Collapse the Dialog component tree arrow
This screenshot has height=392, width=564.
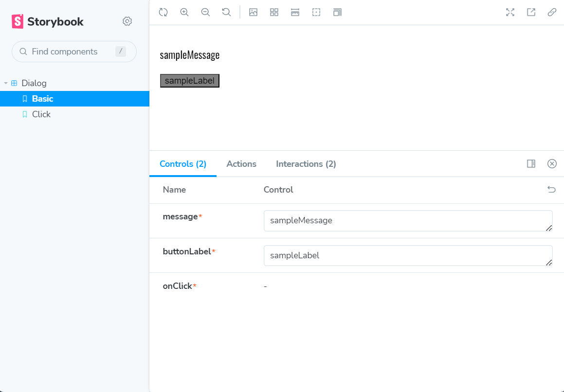tap(6, 83)
